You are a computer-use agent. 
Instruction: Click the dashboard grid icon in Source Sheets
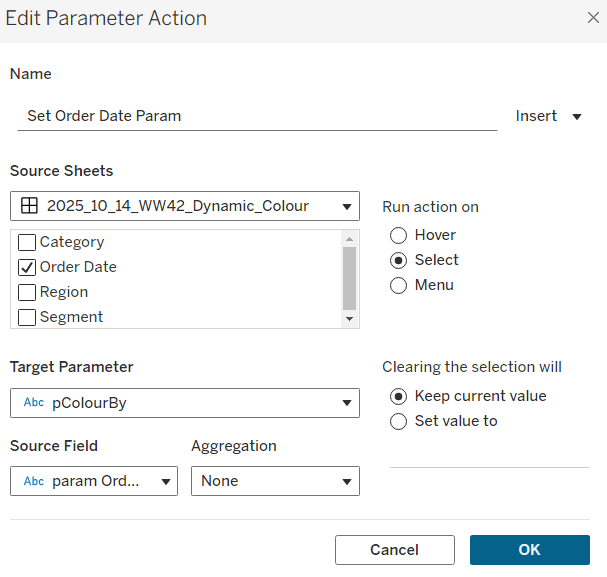(30, 206)
